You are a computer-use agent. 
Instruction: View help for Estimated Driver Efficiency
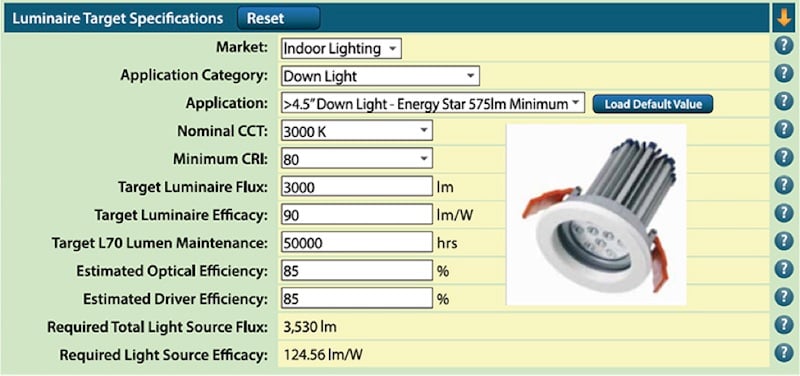click(784, 297)
